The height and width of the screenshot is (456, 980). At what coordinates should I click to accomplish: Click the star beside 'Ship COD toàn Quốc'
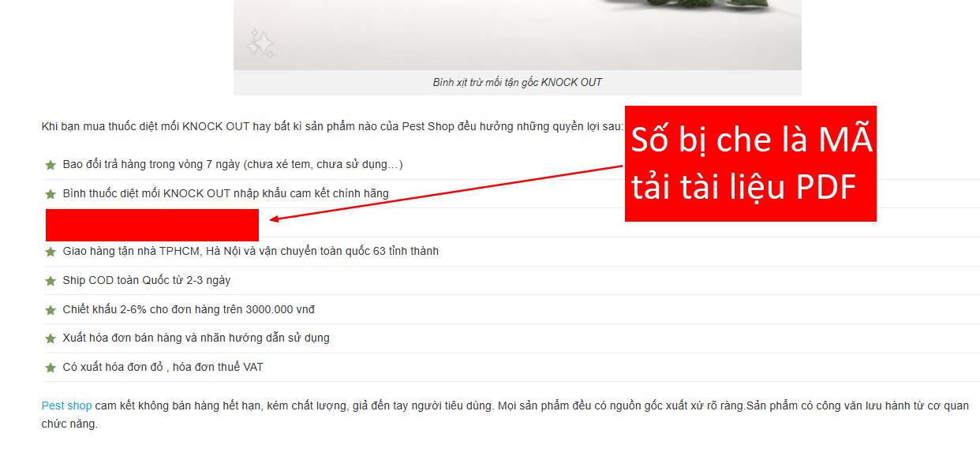click(50, 281)
